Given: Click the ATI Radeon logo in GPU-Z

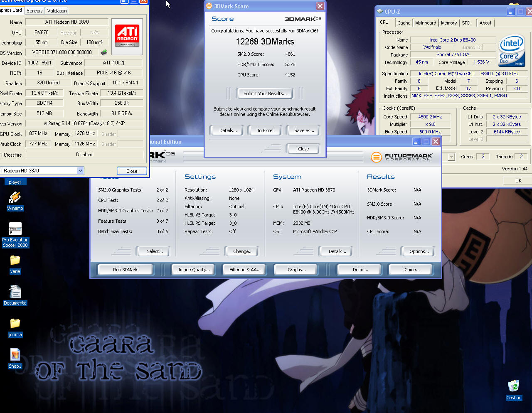Looking at the screenshot, I should 127,37.
